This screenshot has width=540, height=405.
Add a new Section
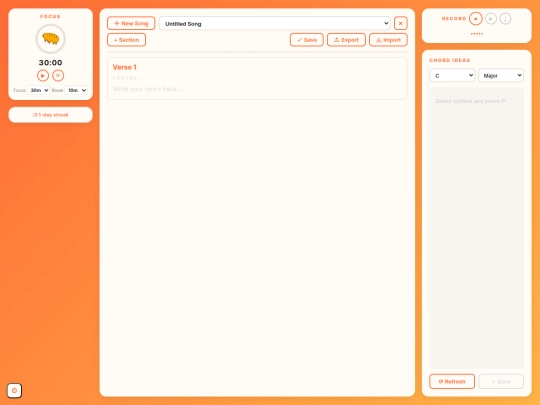[x=126, y=40]
